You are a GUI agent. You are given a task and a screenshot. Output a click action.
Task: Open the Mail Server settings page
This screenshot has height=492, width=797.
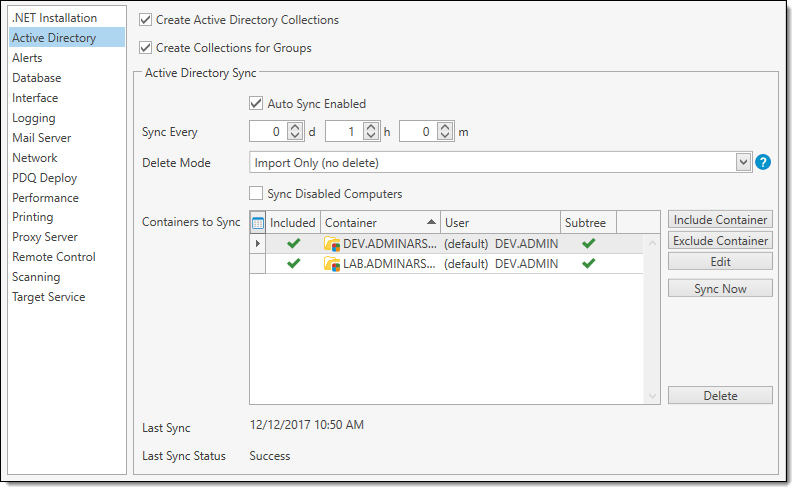[x=41, y=138]
